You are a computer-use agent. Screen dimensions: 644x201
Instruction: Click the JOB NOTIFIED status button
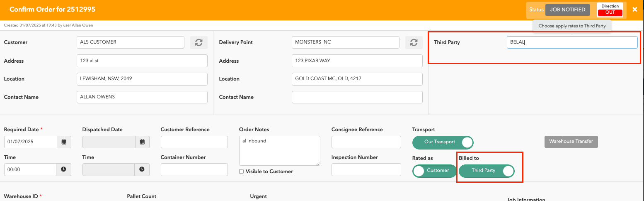pyautogui.click(x=568, y=10)
